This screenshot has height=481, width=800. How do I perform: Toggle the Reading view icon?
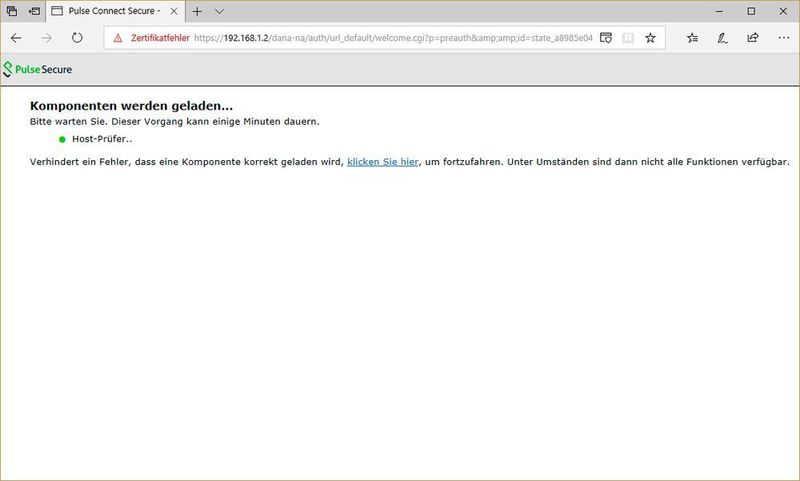(x=628, y=38)
